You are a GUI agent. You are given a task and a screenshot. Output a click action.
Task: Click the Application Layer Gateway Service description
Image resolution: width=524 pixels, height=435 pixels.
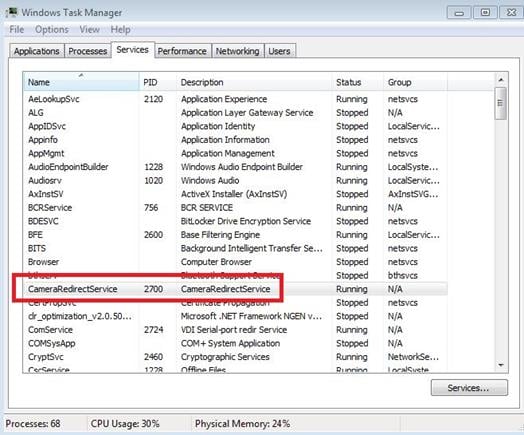[247, 113]
